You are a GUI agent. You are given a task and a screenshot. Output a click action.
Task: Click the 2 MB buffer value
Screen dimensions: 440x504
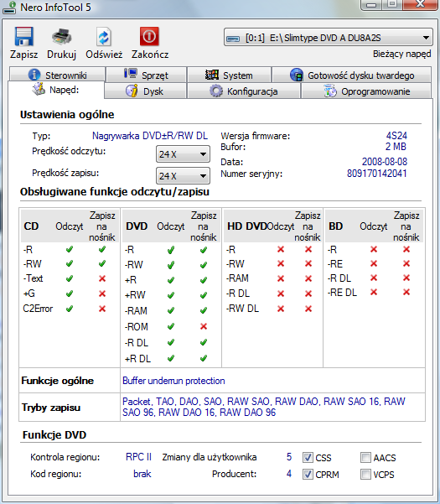[x=396, y=147]
